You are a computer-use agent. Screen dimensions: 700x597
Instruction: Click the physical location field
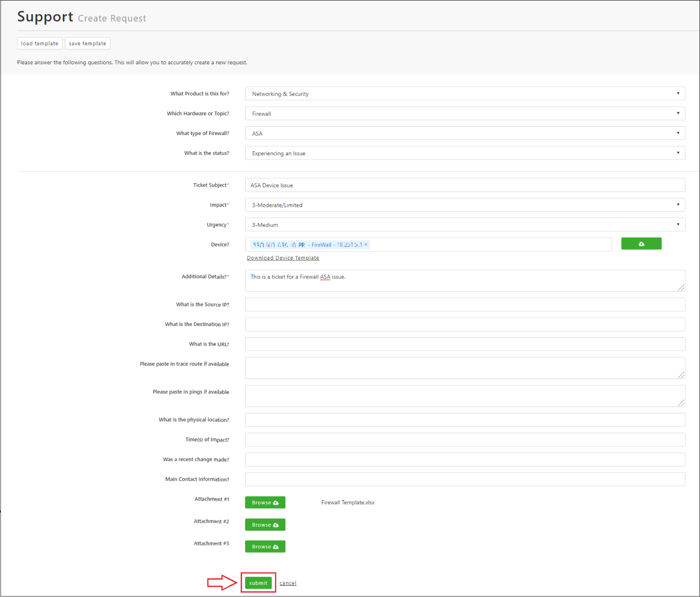pos(465,420)
